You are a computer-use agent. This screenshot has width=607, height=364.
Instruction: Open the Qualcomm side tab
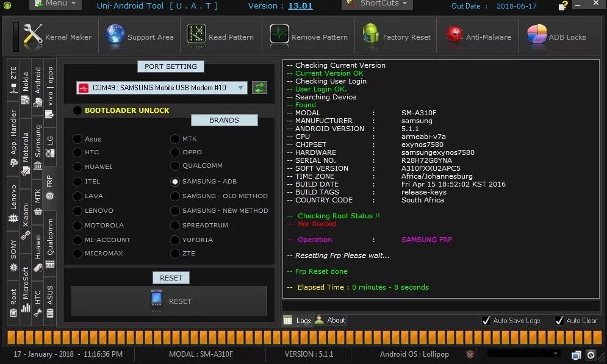[50, 243]
